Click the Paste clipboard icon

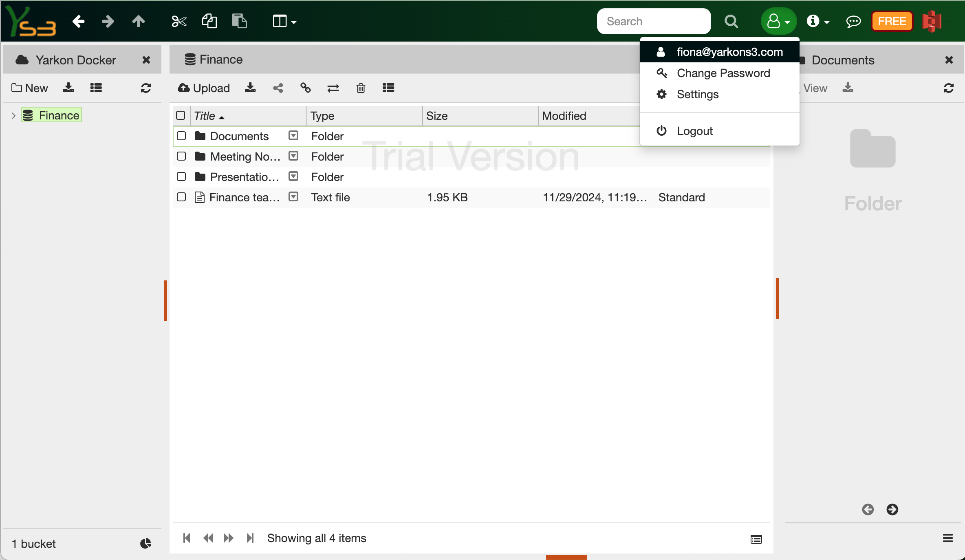tap(239, 21)
